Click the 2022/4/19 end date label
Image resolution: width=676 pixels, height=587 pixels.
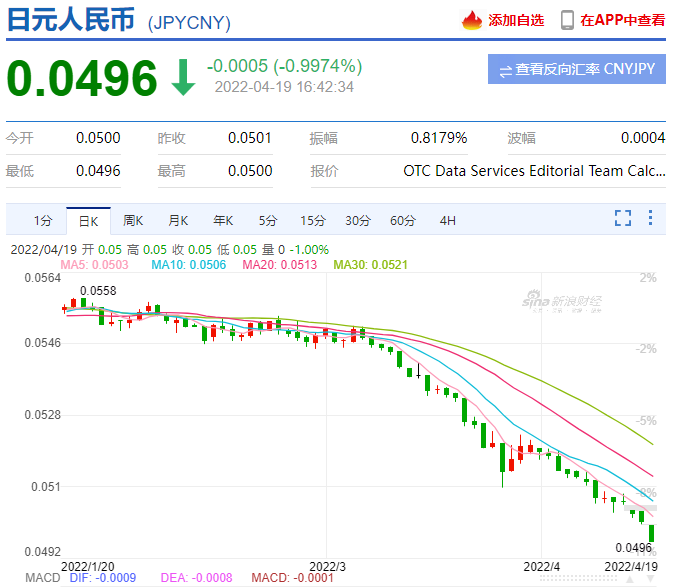point(631,567)
